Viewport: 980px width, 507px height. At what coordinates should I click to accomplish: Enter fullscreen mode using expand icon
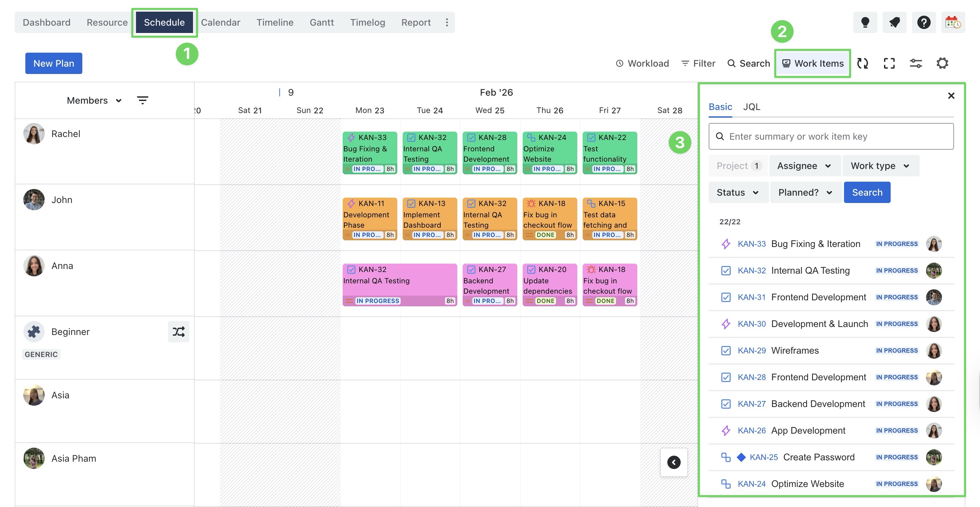pos(889,63)
